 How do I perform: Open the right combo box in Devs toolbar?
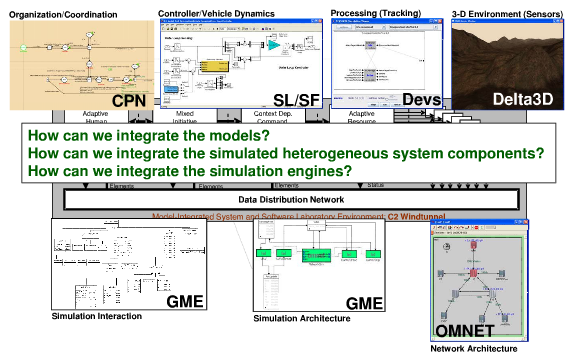pyautogui.click(x=413, y=27)
